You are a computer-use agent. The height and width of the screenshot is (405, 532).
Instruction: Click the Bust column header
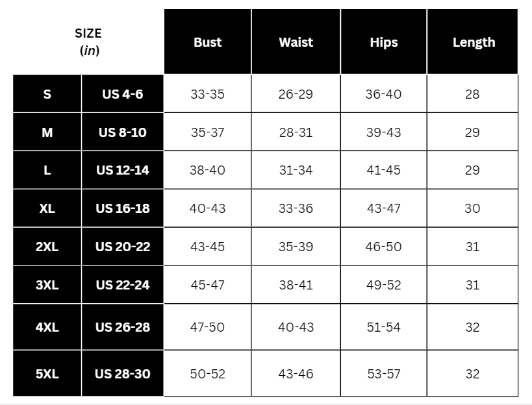point(208,42)
